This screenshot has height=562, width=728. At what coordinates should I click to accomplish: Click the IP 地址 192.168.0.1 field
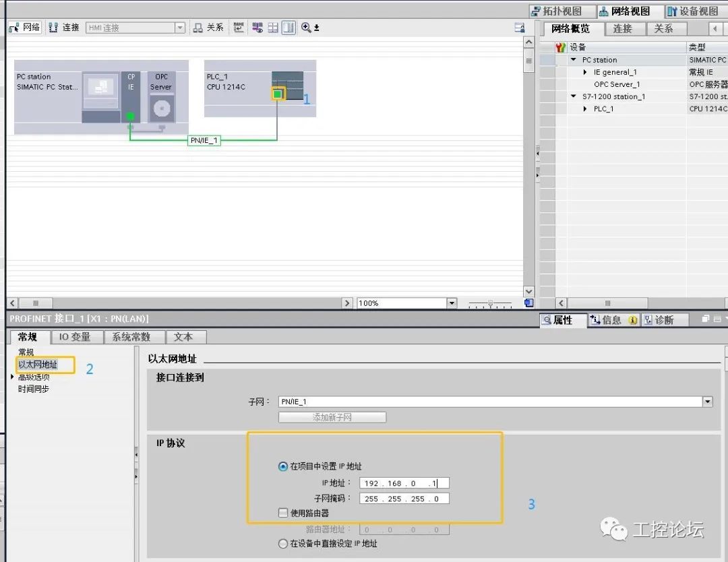404,483
